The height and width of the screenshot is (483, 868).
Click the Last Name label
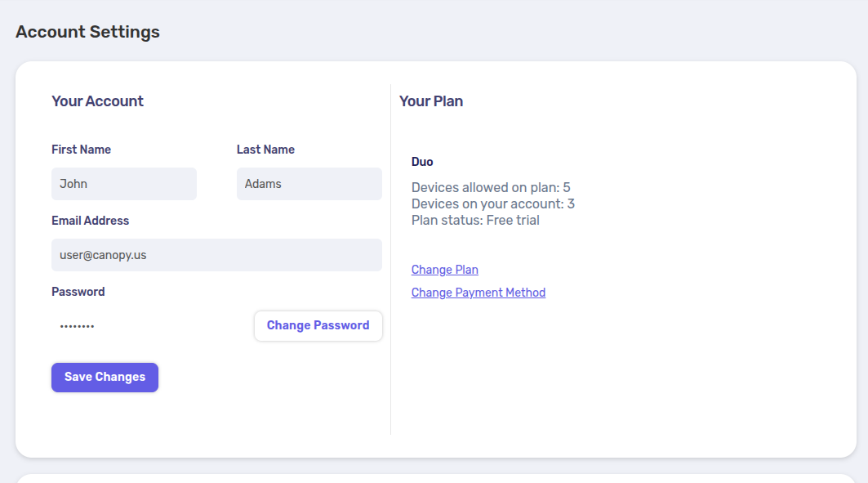coord(265,150)
